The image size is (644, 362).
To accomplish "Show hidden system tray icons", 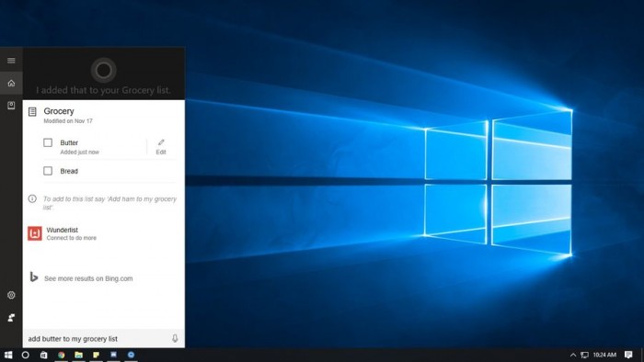I will 573,355.
